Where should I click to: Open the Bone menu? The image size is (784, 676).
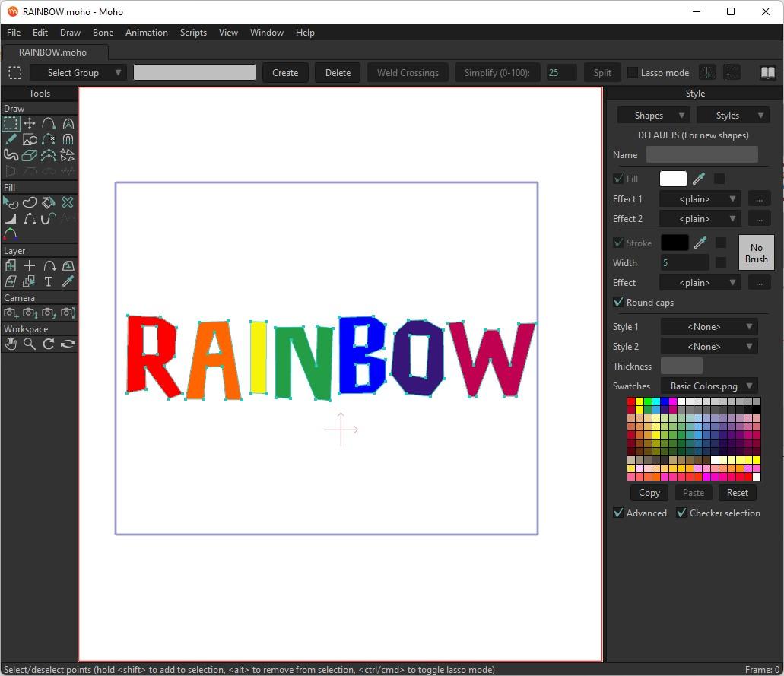click(103, 33)
